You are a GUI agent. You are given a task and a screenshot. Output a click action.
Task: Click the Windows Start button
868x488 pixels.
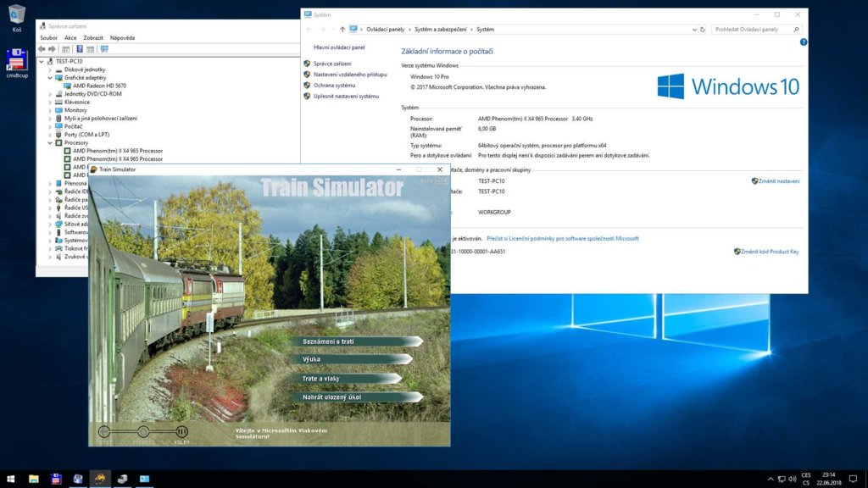tap(11, 479)
